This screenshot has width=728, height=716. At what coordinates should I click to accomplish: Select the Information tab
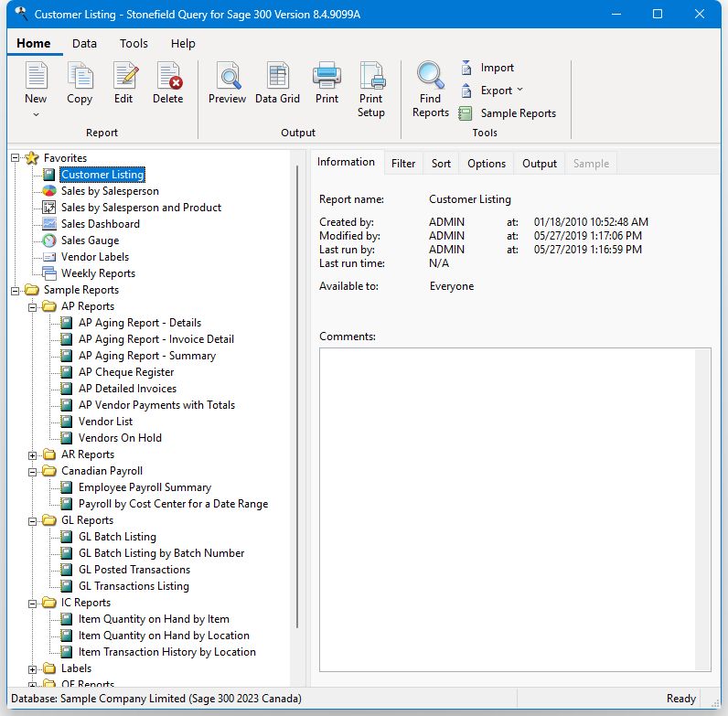[346, 162]
